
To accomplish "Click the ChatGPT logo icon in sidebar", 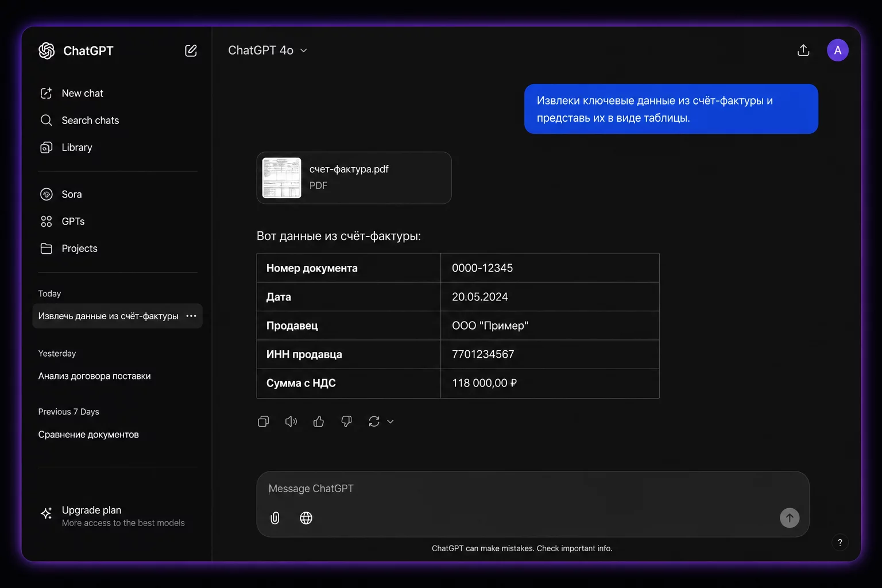I will [47, 51].
